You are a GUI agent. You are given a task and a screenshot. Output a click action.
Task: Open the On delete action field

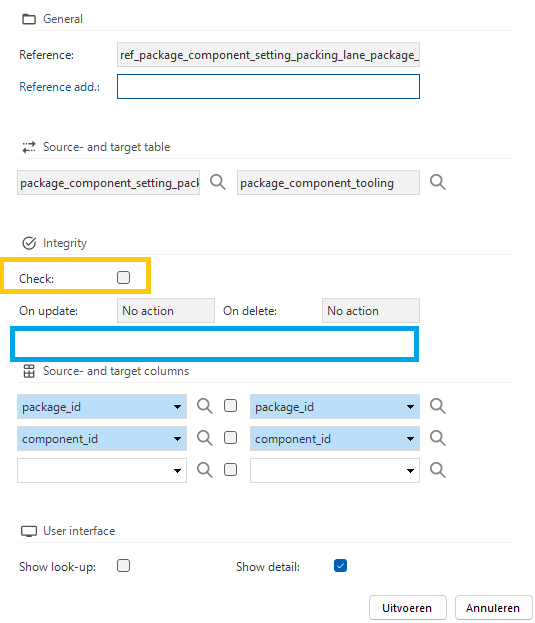pyautogui.click(x=371, y=311)
